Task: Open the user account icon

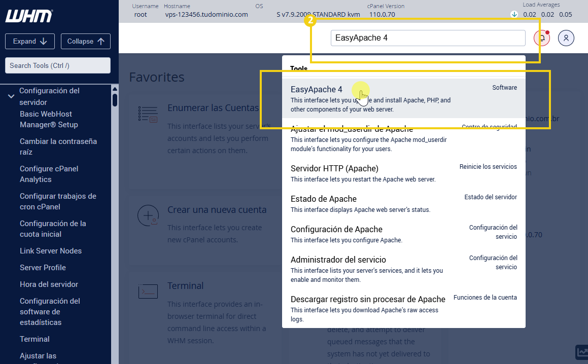Action: point(566,38)
